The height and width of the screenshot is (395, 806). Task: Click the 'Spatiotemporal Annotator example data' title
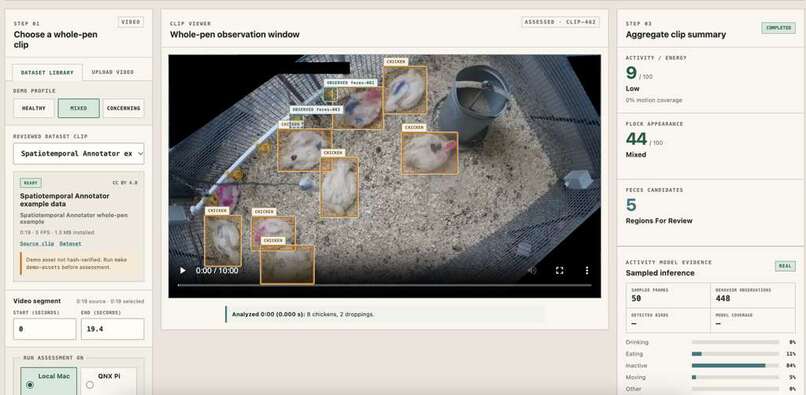tap(65, 200)
